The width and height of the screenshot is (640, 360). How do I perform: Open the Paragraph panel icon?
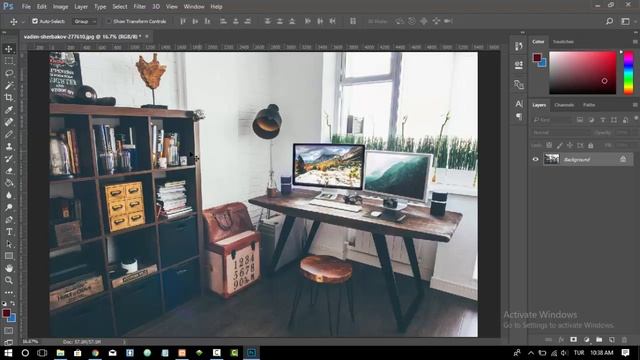point(519,117)
